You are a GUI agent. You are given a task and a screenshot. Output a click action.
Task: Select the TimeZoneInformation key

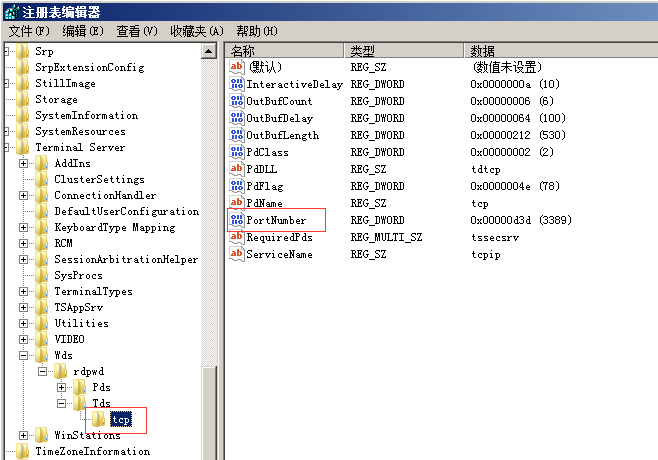click(x=92, y=451)
